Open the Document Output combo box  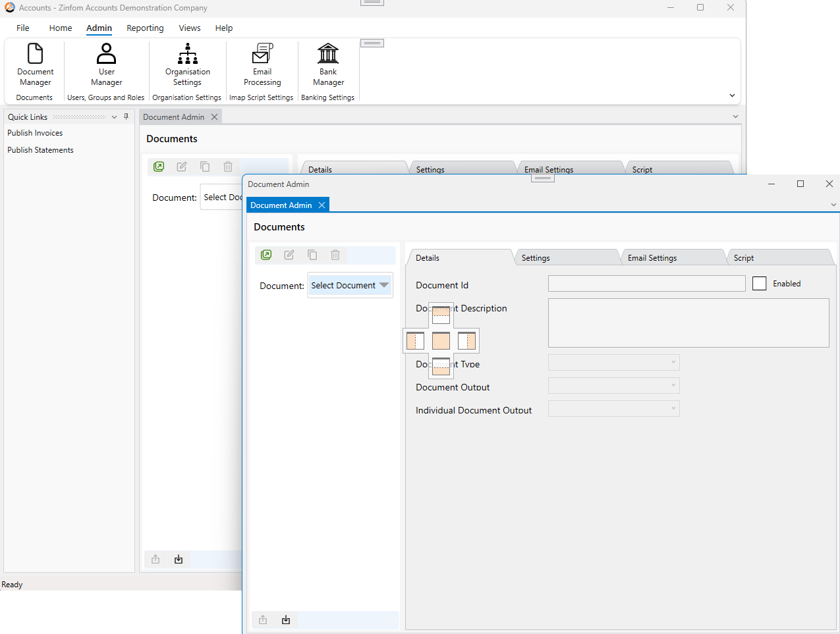(x=613, y=386)
